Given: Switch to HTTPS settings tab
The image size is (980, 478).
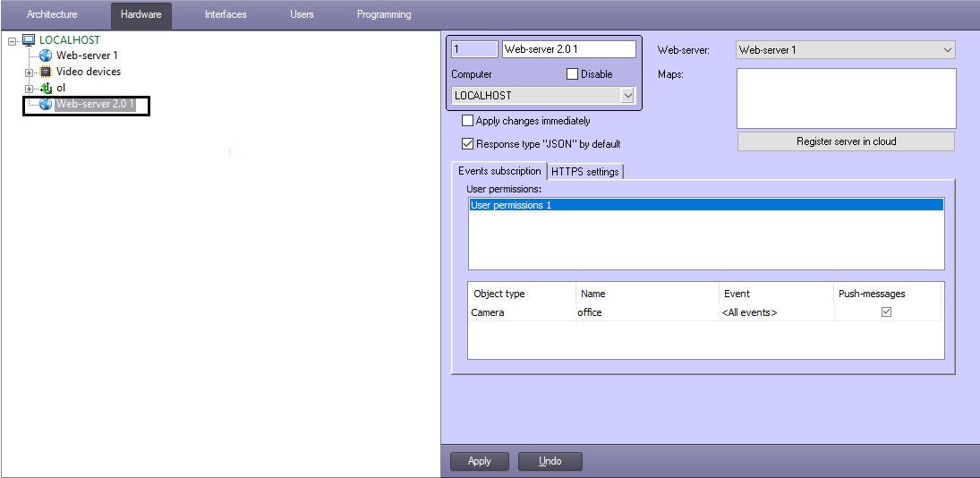Looking at the screenshot, I should click(x=585, y=171).
